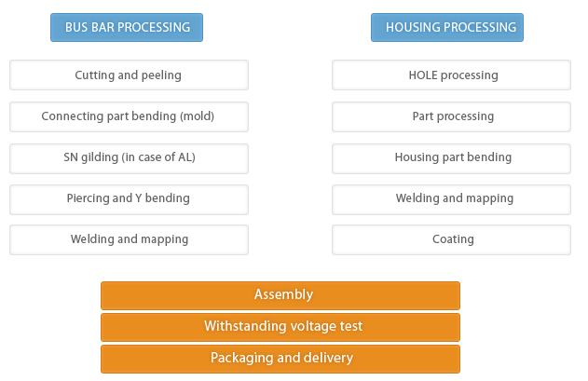Viewport: 588px width, 381px height.
Task: Open the Packaging and delivery bar
Action: tap(280, 359)
